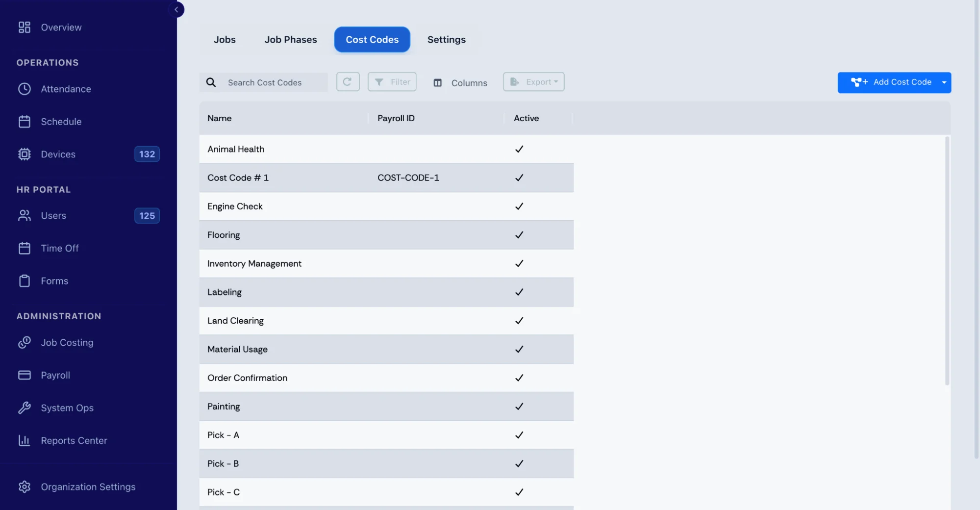The image size is (980, 510).
Task: Click the System Ops wrench icon
Action: coord(25,408)
